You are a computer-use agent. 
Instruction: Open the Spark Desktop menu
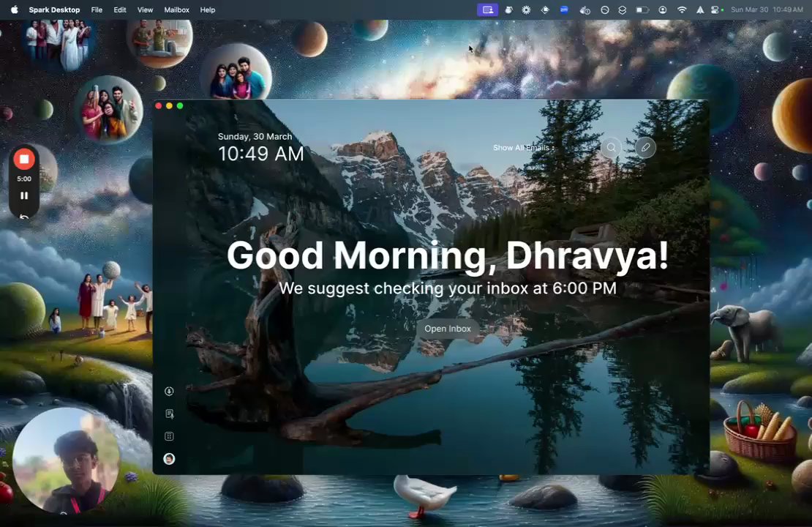pyautogui.click(x=54, y=10)
